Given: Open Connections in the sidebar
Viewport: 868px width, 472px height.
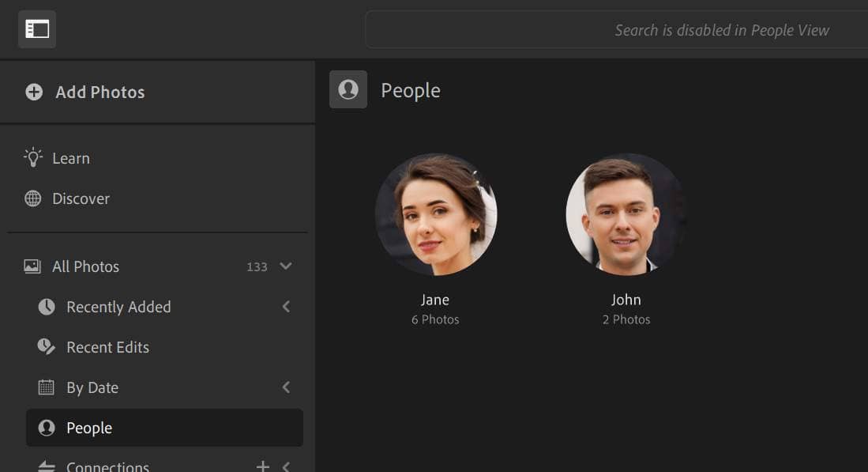Looking at the screenshot, I should (108, 466).
